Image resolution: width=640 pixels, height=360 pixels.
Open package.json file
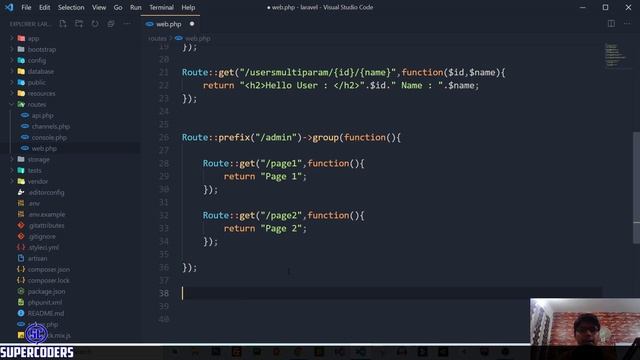pyautogui.click(x=46, y=291)
